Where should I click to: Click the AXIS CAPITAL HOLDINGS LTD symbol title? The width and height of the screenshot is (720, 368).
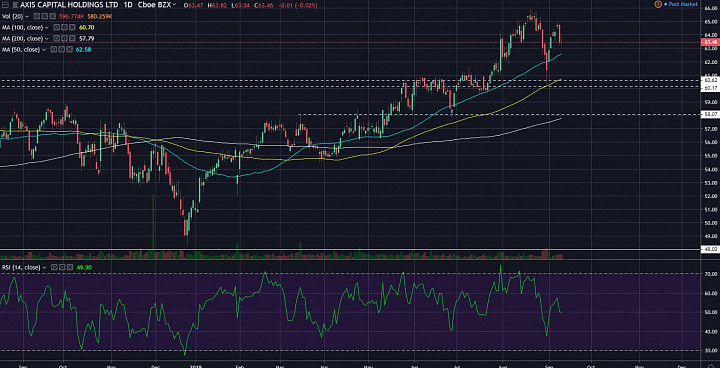pyautogui.click(x=69, y=5)
